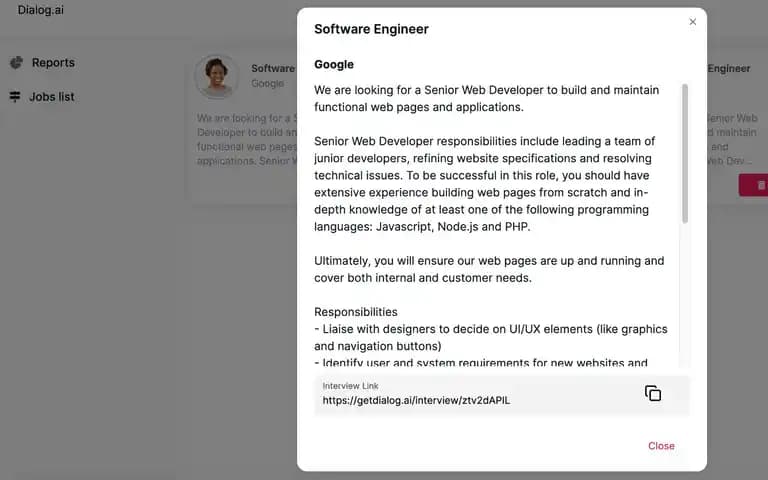Click the Jobs list filter icon
The height and width of the screenshot is (480, 768).
15,96
